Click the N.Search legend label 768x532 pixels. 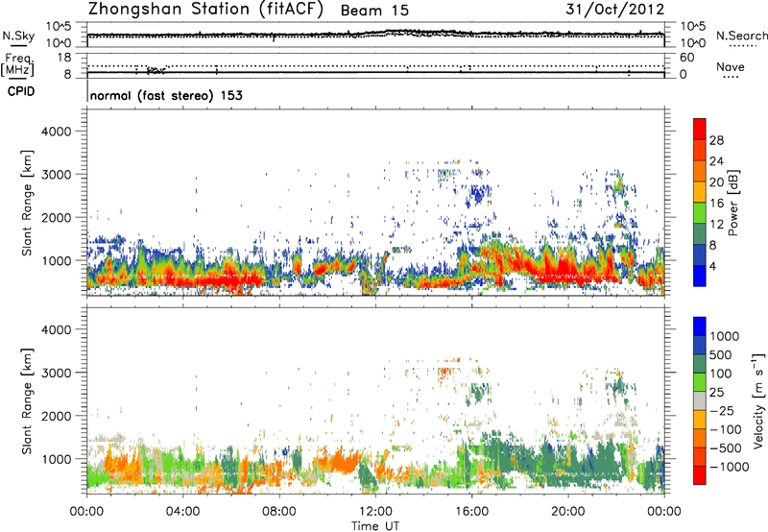coord(742,36)
